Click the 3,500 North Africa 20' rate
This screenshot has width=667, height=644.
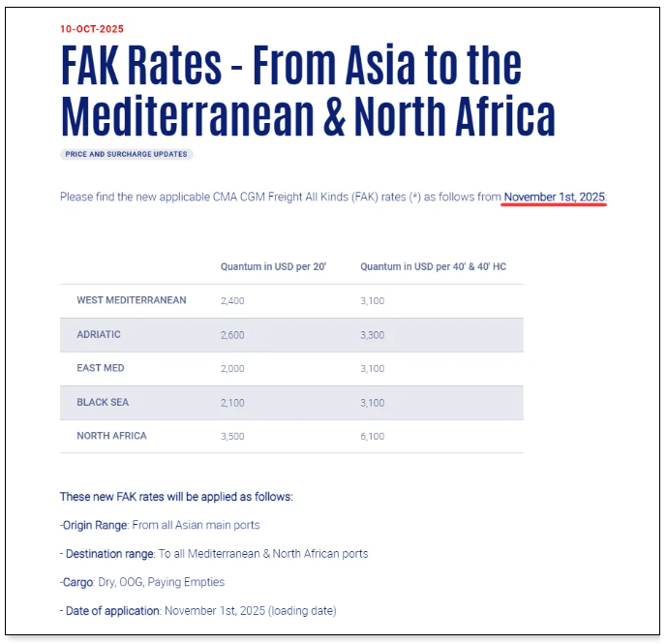tap(232, 437)
